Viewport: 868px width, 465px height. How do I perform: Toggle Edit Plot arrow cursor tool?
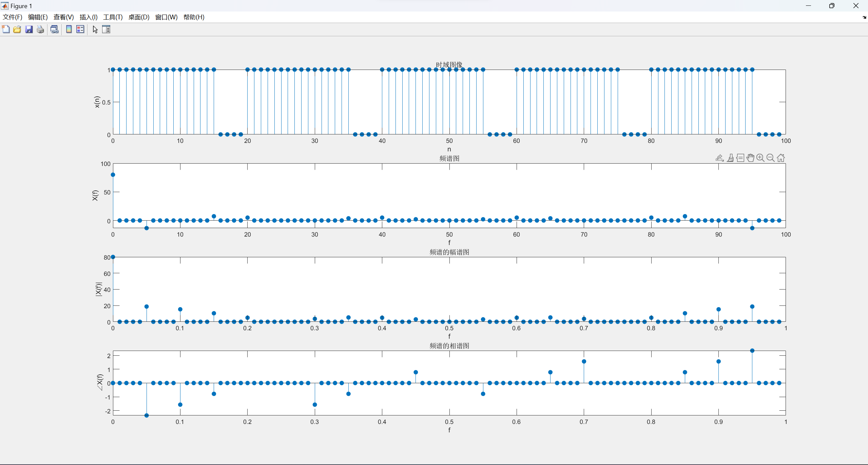click(x=95, y=30)
